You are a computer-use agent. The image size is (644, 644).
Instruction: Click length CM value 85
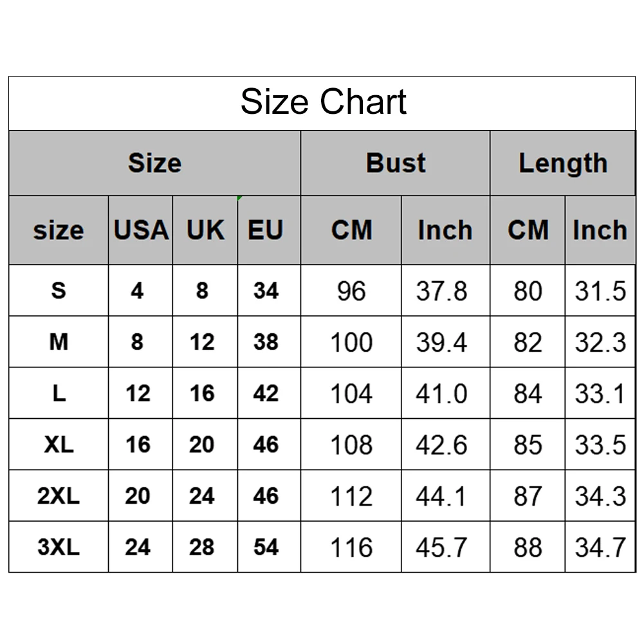pos(528,445)
